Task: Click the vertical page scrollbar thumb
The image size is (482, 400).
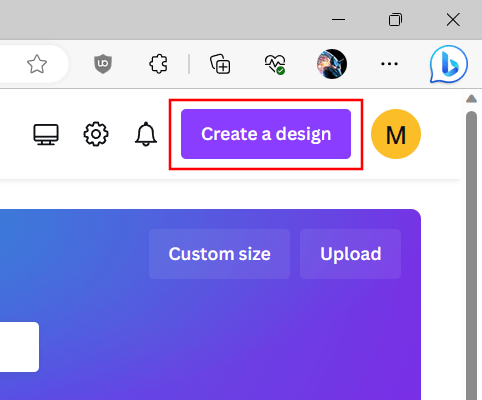Action: (x=471, y=255)
